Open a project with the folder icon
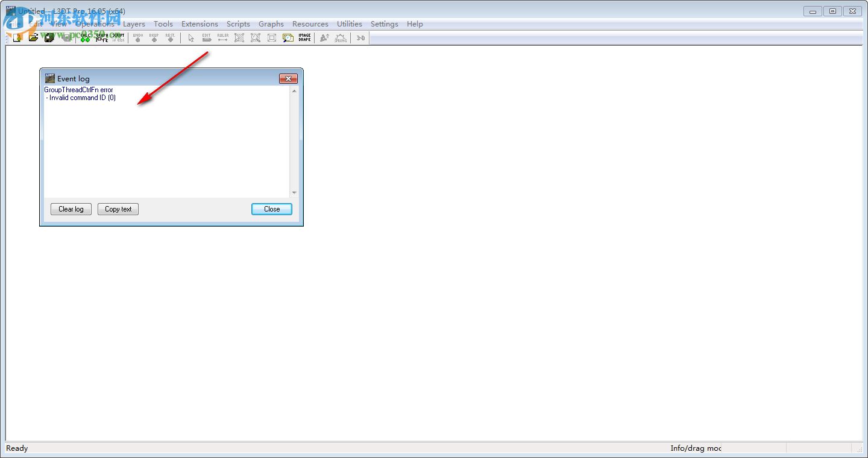This screenshot has height=458, width=868. [x=34, y=37]
